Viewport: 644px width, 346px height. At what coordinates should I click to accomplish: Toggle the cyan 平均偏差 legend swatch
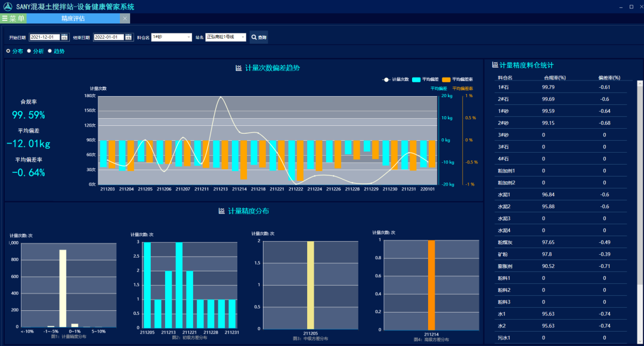tap(416, 79)
